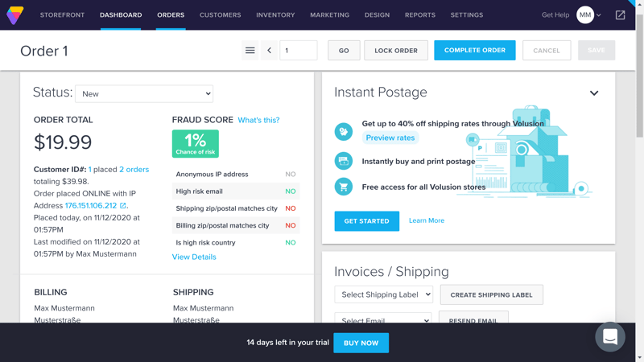This screenshot has width=644, height=362.
Task: Click the Create Shipping Label button
Action: coord(492,294)
